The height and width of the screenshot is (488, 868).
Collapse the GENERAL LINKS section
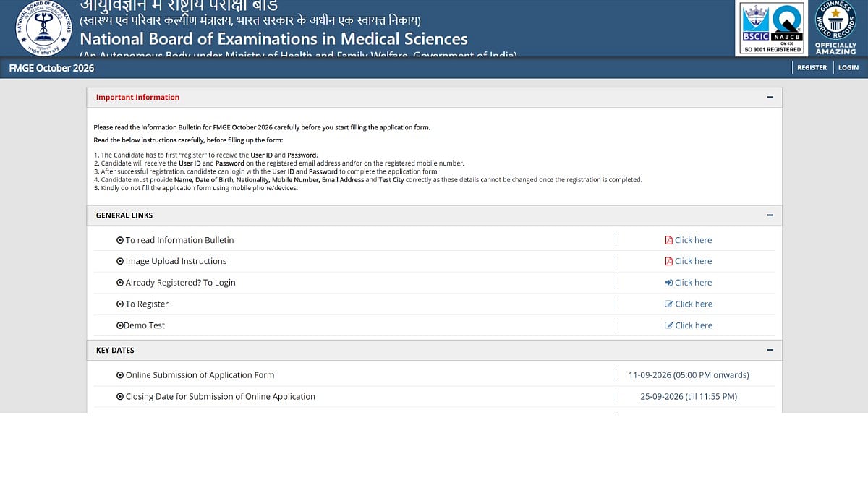(x=770, y=215)
